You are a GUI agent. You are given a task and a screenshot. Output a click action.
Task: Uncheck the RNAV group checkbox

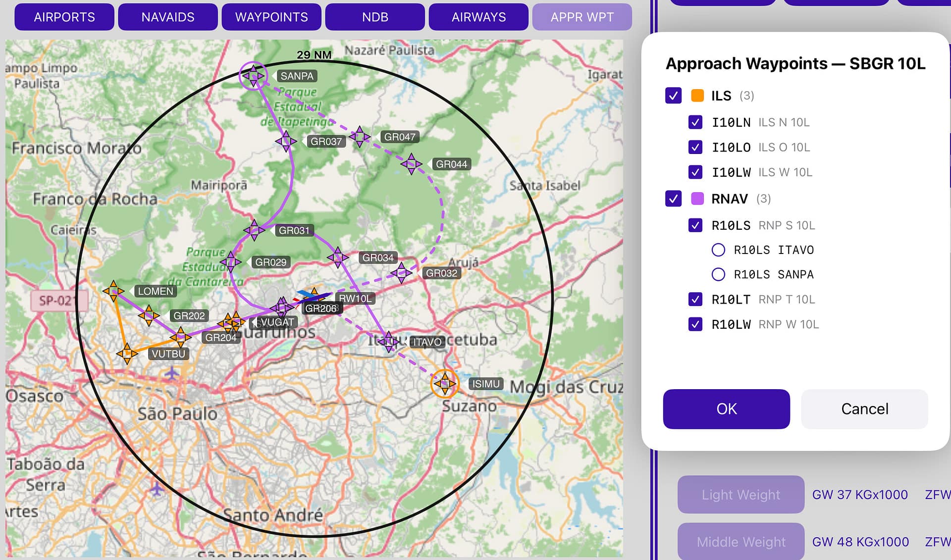(673, 199)
